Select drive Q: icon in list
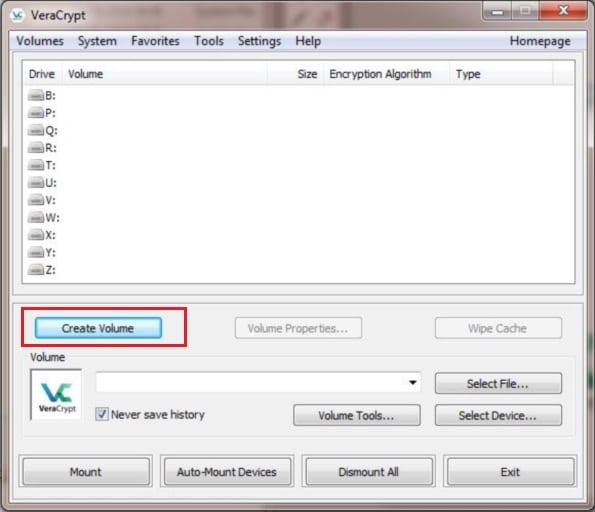Viewport: 595px width, 512px height. click(x=36, y=130)
